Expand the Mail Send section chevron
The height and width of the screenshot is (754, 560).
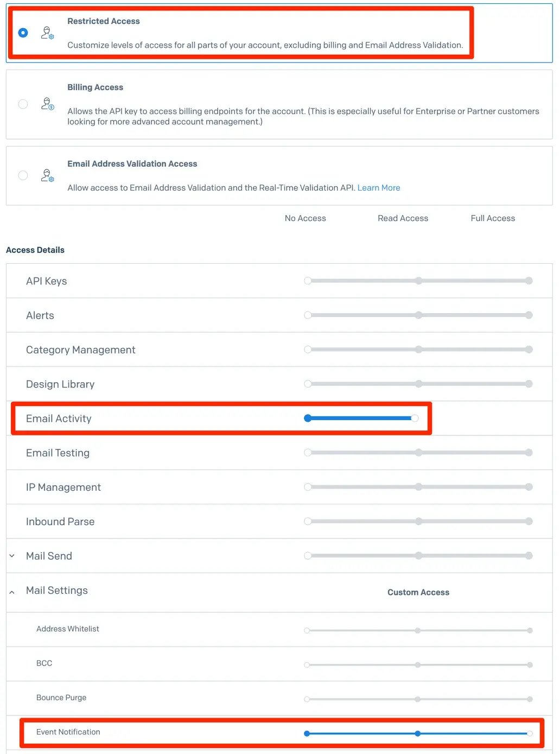click(12, 556)
